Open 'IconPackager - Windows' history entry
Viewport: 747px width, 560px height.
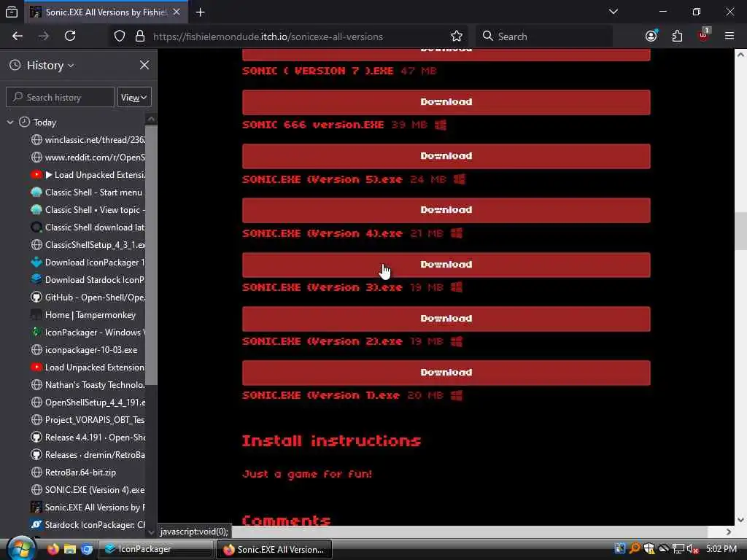[88, 332]
